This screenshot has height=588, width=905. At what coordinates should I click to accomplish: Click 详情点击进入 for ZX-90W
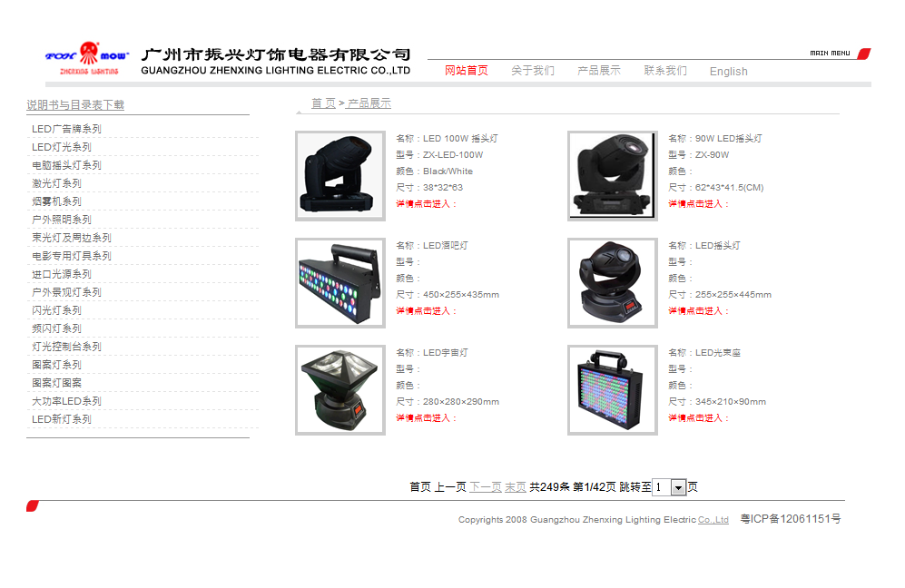tap(698, 203)
